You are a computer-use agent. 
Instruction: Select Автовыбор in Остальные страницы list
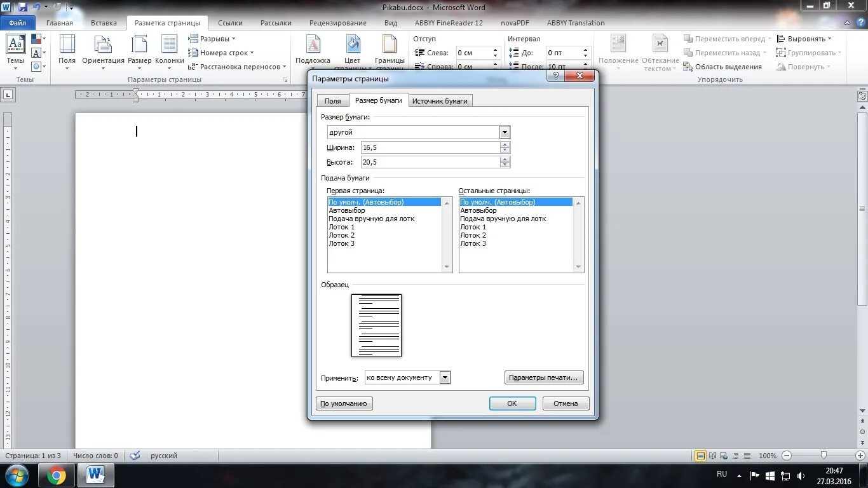[517, 210]
